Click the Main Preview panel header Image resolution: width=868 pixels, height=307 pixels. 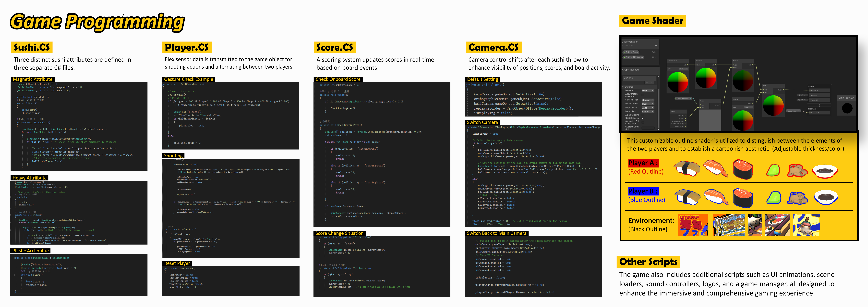pos(846,98)
